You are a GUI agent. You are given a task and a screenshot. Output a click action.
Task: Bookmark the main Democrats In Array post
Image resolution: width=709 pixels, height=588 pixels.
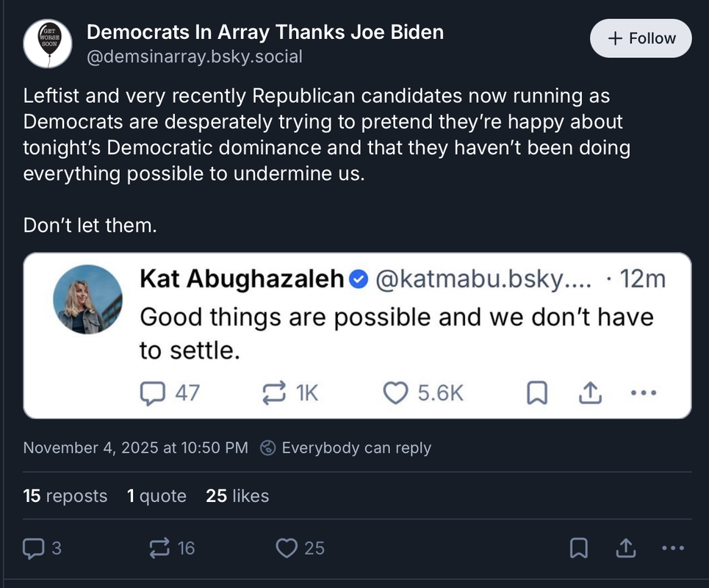pos(578,548)
